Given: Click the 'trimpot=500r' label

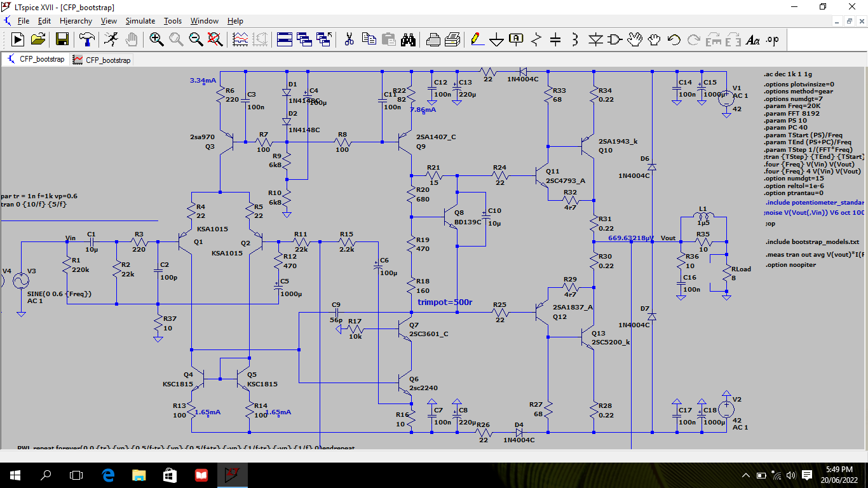Looking at the screenshot, I should point(445,302).
